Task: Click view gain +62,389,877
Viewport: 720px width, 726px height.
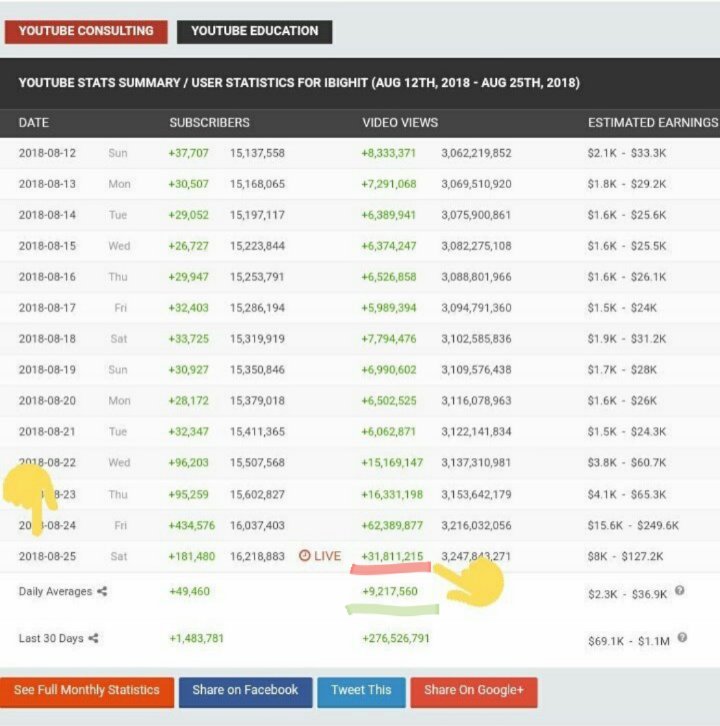Action: pos(392,526)
